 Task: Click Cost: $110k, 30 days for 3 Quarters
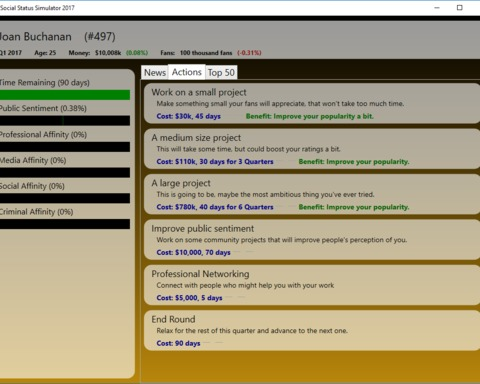tap(215, 162)
